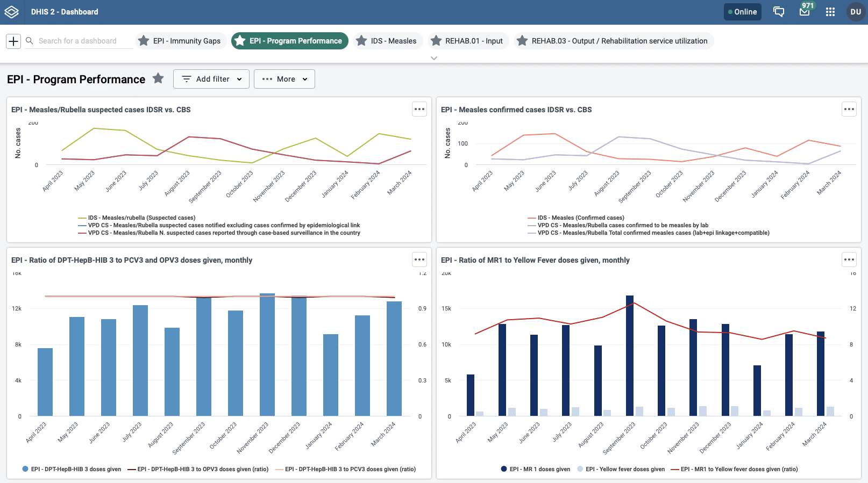The height and width of the screenshot is (483, 868).
Task: Open the Add filter dropdown
Action: [x=211, y=79]
